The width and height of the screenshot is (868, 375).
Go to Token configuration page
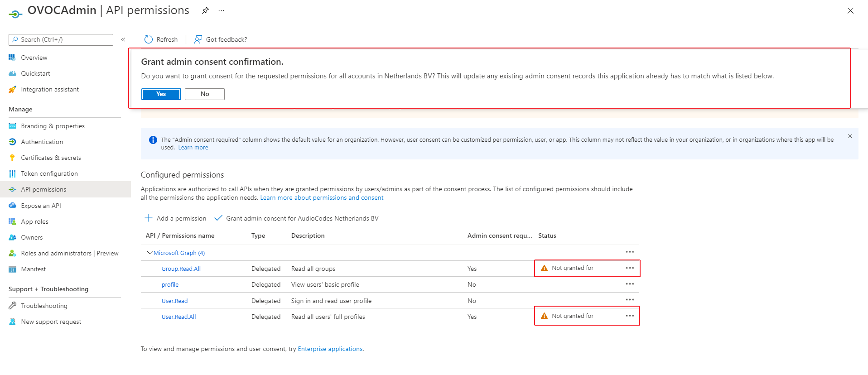point(49,173)
